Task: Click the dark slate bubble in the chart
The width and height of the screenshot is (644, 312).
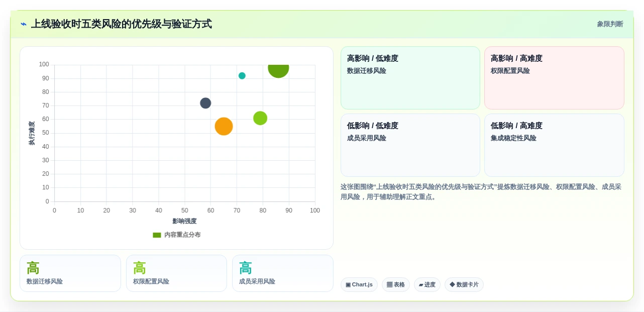Action: pos(205,103)
